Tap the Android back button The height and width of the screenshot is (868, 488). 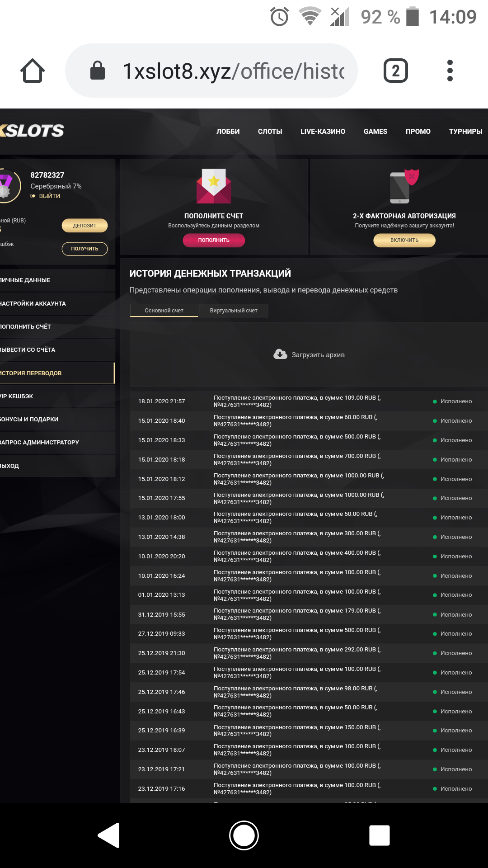[x=109, y=835]
